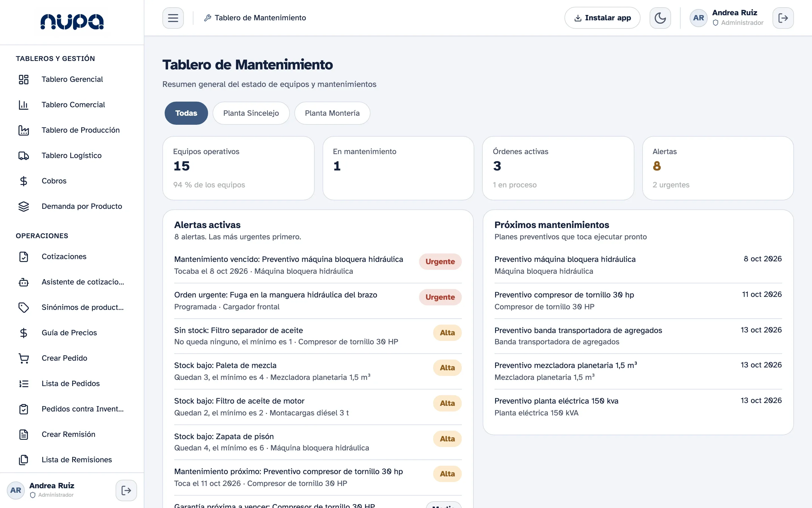Click the Órdenes activas card
Screen dimensions: 812x508
[x=558, y=168]
